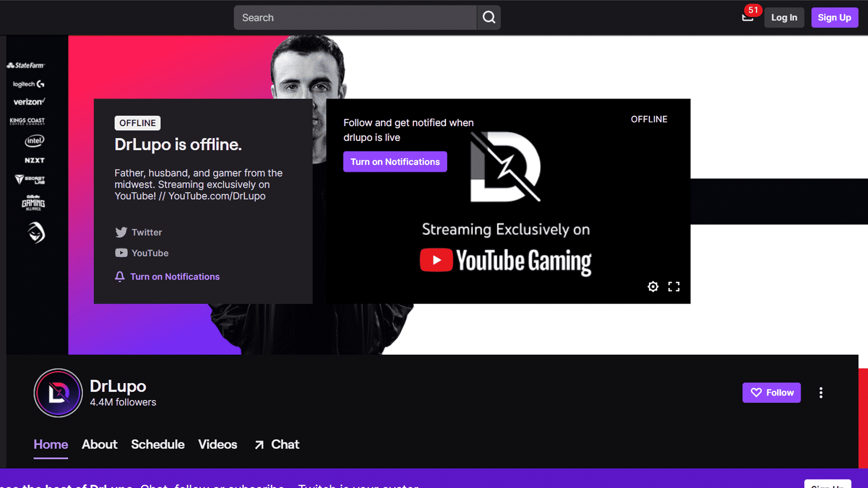
Task: Switch to the Schedule tab
Action: pos(158,444)
